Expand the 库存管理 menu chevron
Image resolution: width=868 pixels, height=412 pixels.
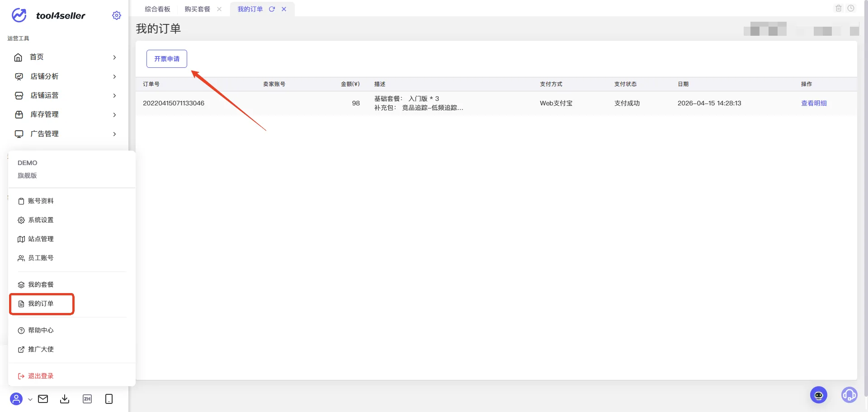coord(114,115)
